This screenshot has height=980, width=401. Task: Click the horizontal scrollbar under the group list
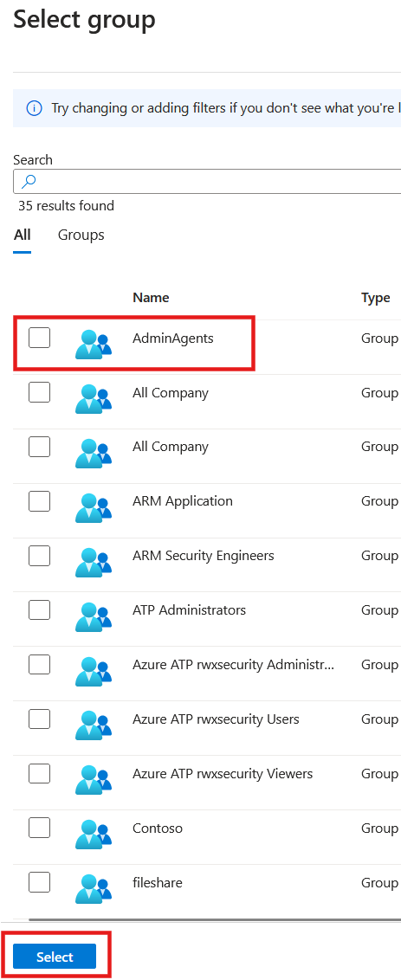pos(215,919)
